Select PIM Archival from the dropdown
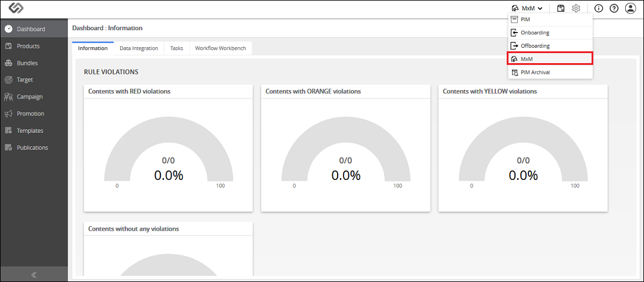644x282 pixels. (550, 73)
